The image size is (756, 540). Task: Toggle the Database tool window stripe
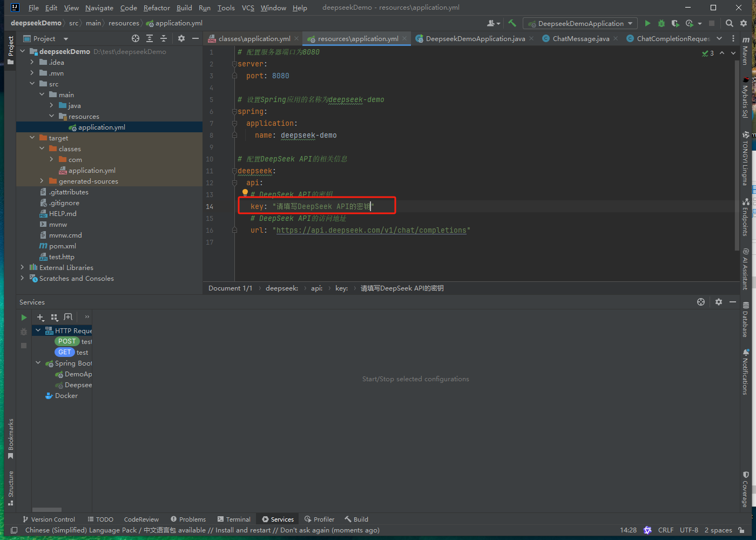745,319
